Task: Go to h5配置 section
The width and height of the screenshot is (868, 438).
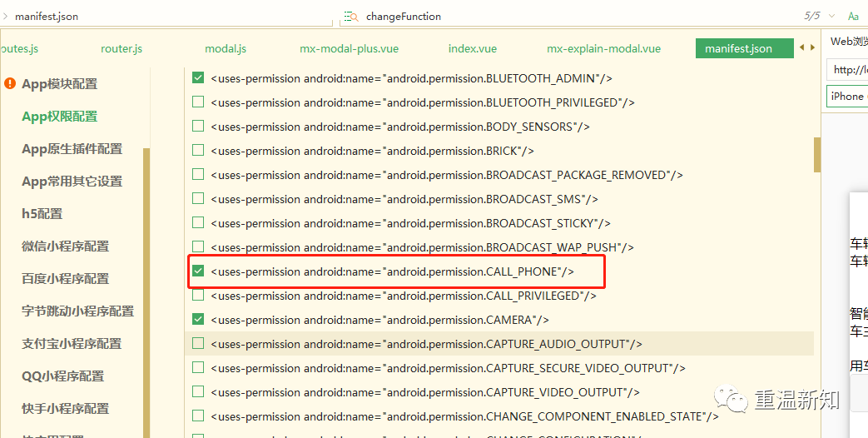Action: tap(42, 214)
